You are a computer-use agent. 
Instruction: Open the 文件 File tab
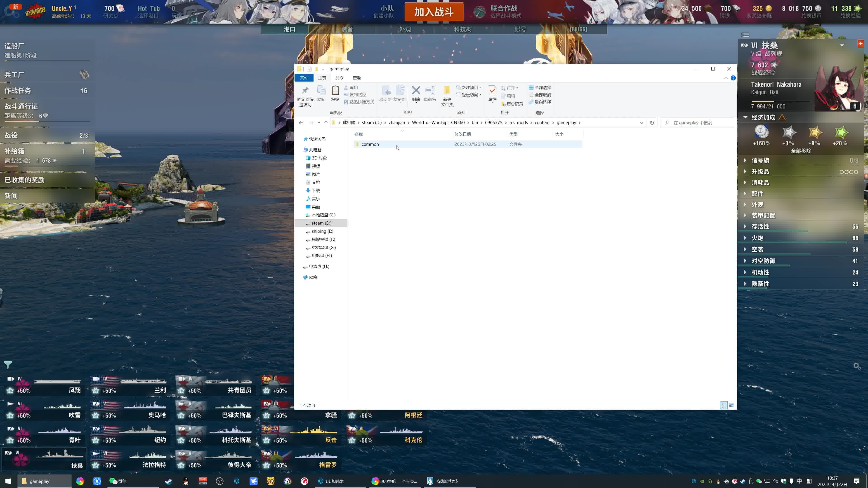(304, 78)
